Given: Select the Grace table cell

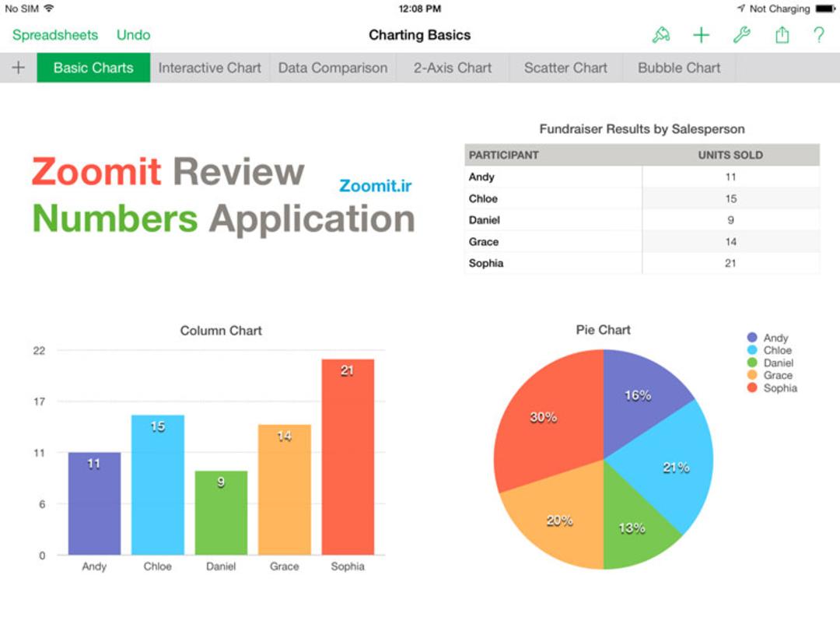Looking at the screenshot, I should click(554, 242).
